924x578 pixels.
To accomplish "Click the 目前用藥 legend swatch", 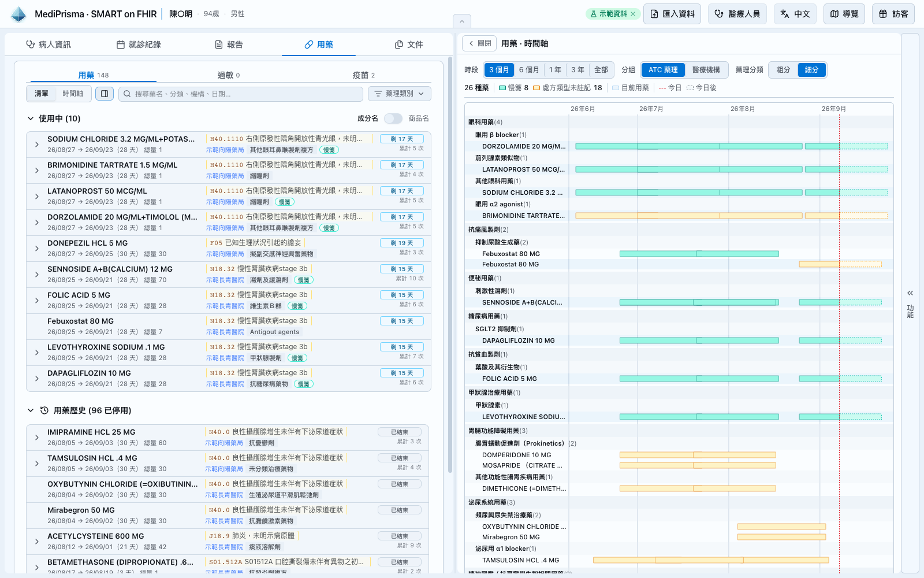I will 616,88.
